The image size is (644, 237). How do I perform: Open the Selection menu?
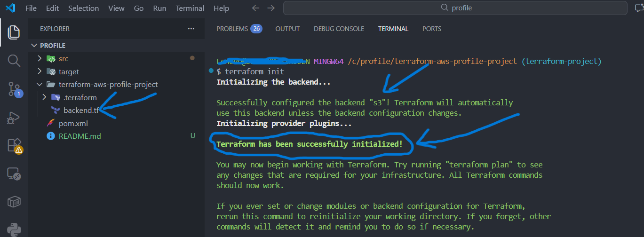(83, 8)
